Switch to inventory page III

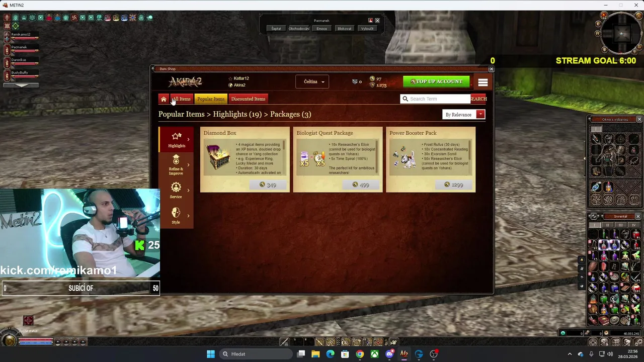coord(620,225)
